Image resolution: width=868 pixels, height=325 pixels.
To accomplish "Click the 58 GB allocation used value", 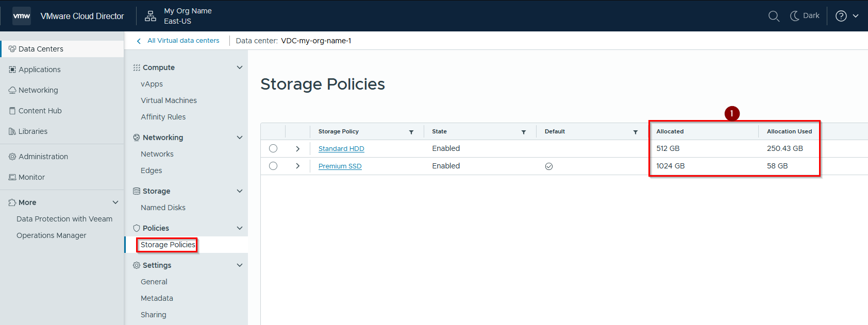I will point(777,166).
